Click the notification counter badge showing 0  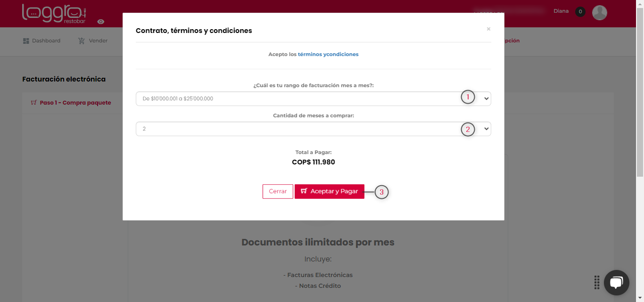tap(580, 12)
